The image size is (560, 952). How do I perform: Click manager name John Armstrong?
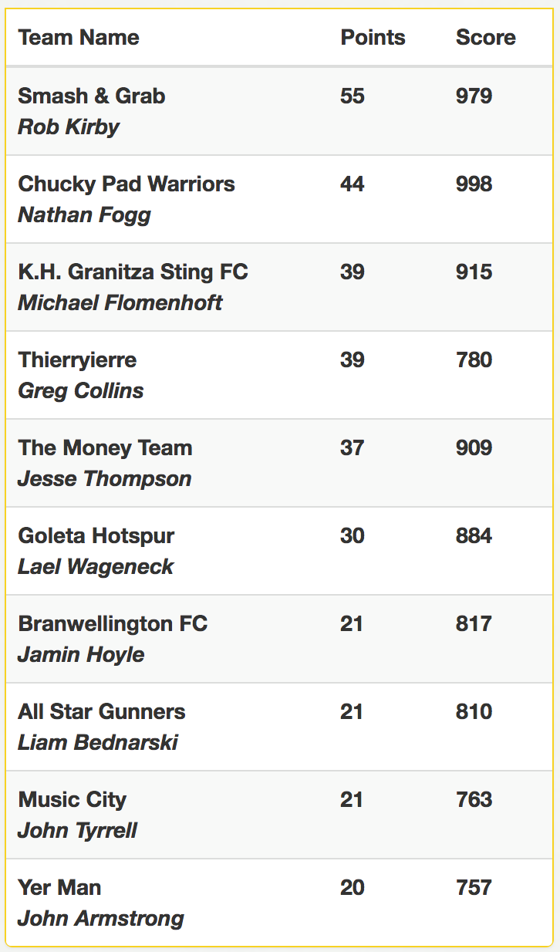tap(101, 918)
